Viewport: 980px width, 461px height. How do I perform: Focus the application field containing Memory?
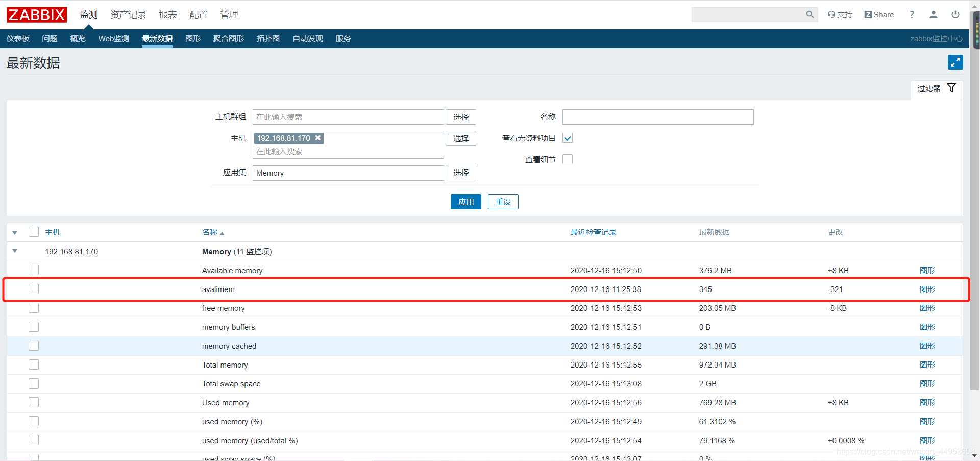pos(348,173)
